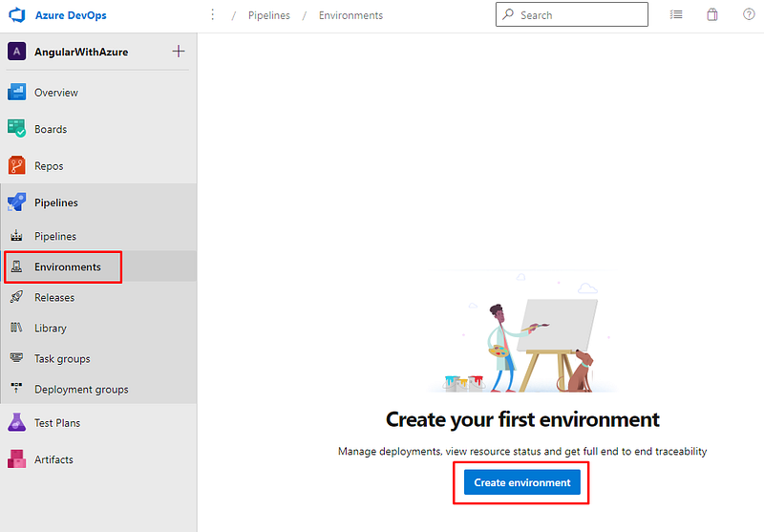
Task: Click the Releases rocket icon
Action: (16, 297)
